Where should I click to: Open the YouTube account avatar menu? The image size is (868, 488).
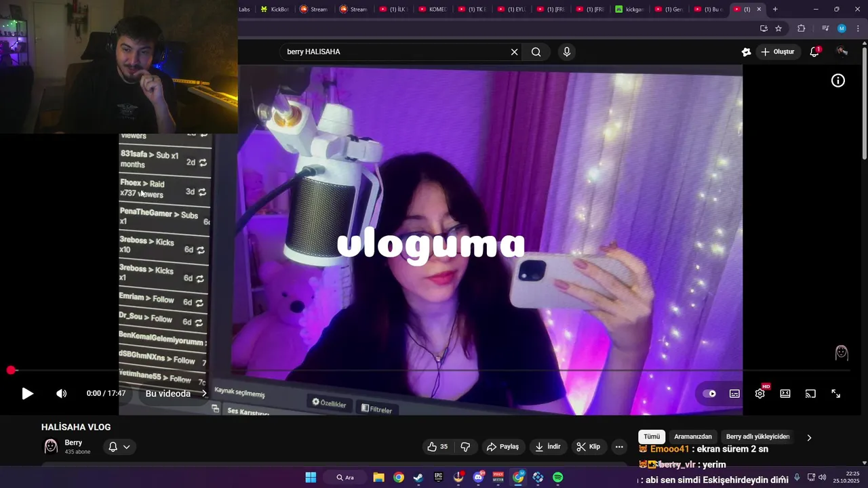click(x=842, y=52)
